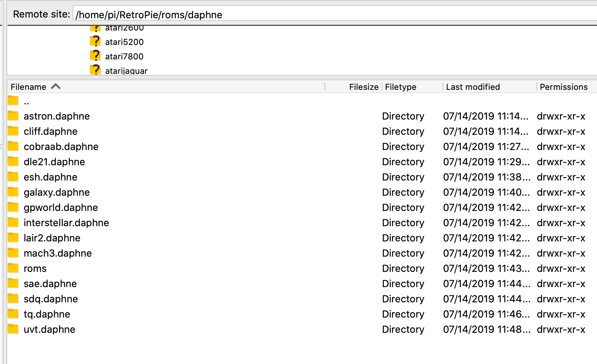Toggle sort order using the Filename arrow
Viewport: 597px width, 364px height.
click(56, 87)
